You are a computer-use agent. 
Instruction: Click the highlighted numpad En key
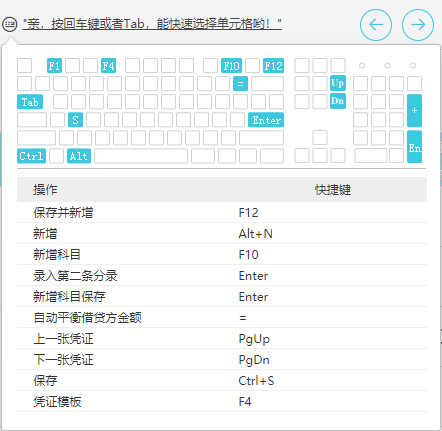(414, 147)
